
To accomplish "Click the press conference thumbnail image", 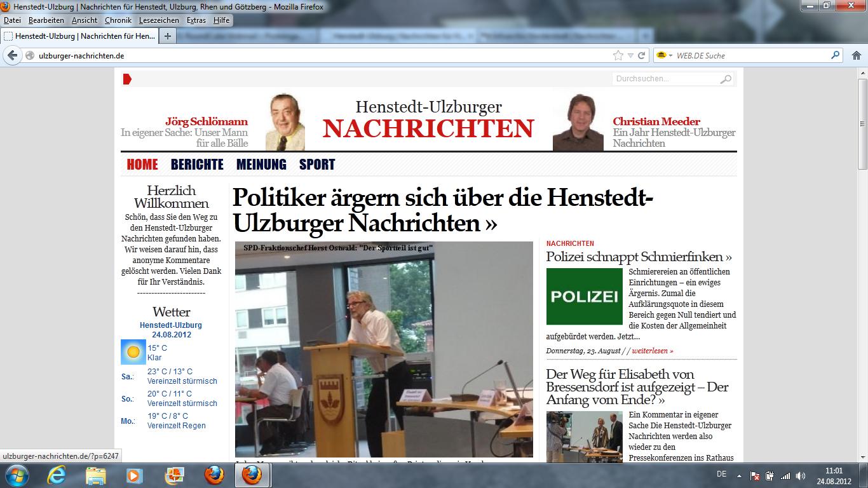I will pyautogui.click(x=584, y=437).
